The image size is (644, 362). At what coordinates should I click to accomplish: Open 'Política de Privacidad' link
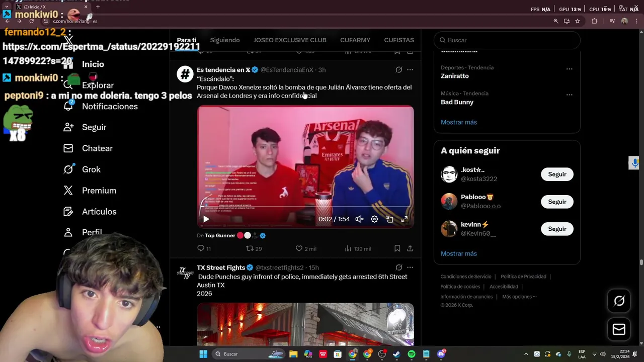point(523,277)
